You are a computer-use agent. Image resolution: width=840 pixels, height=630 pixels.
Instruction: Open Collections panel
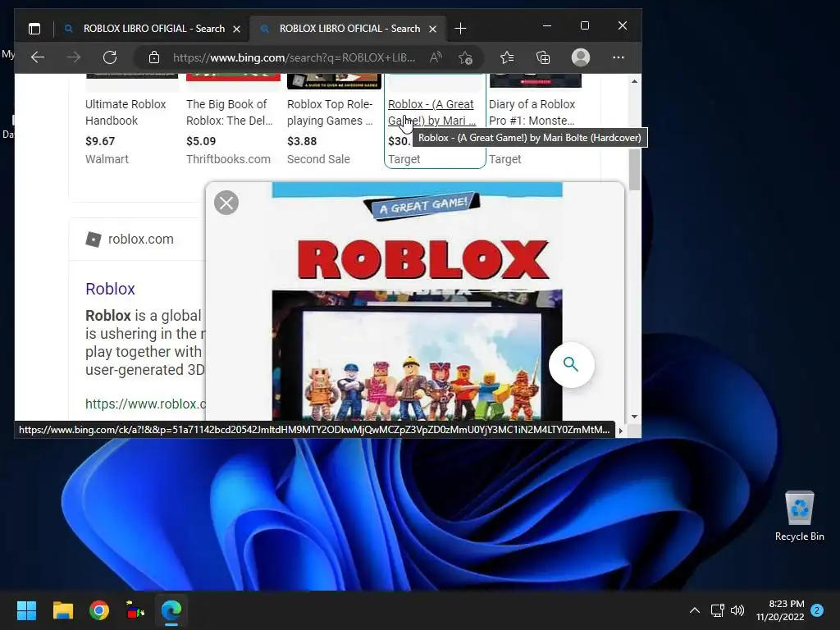click(x=543, y=57)
